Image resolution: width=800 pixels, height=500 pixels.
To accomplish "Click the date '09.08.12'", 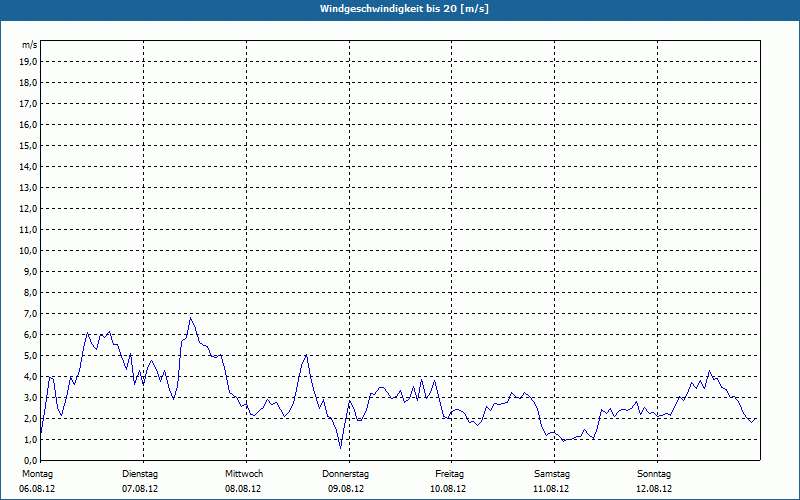I will click(x=346, y=489).
